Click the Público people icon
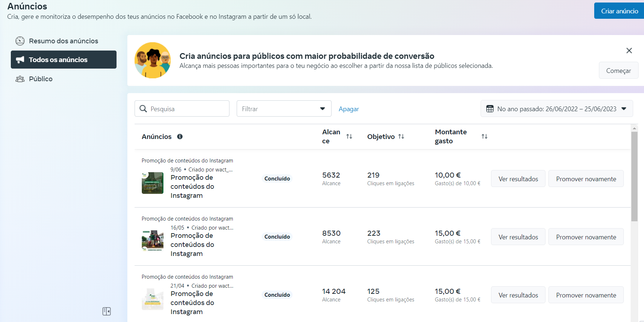The image size is (644, 322). coord(20,79)
